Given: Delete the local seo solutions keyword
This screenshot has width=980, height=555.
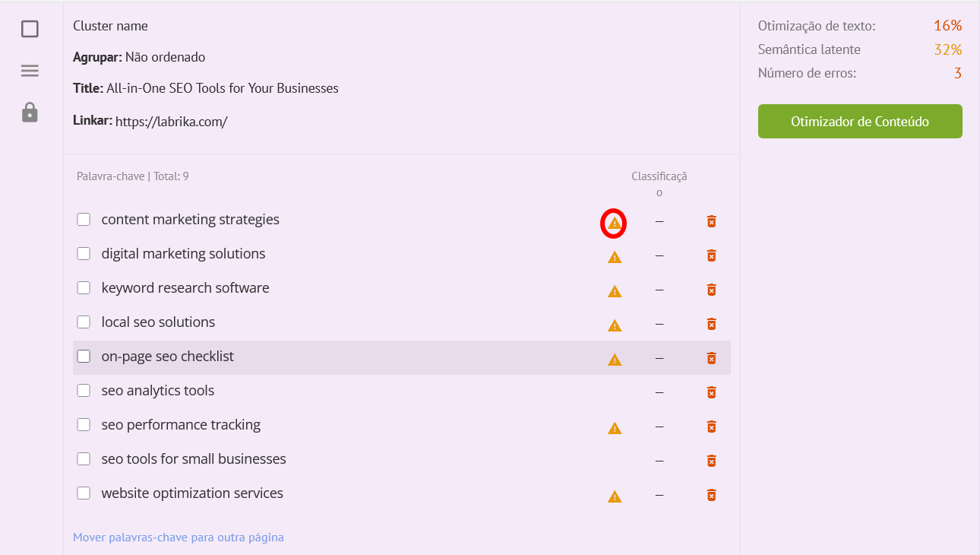Looking at the screenshot, I should [x=711, y=324].
